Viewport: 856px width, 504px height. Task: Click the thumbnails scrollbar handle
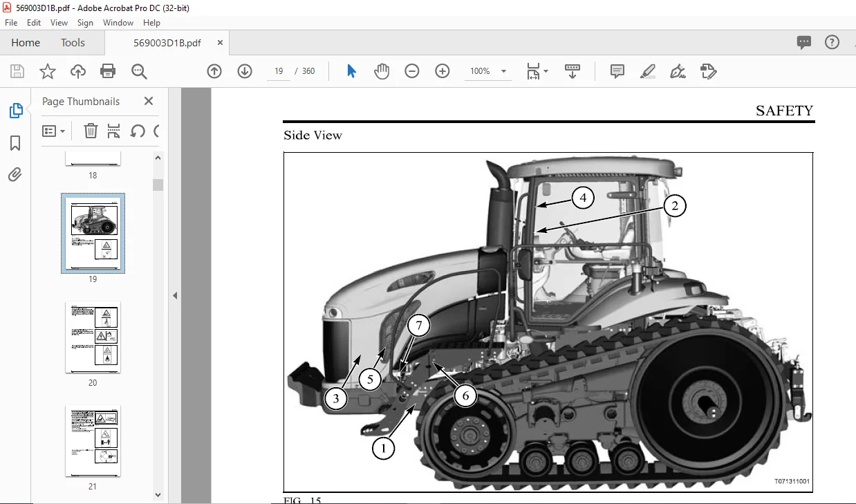click(x=158, y=185)
